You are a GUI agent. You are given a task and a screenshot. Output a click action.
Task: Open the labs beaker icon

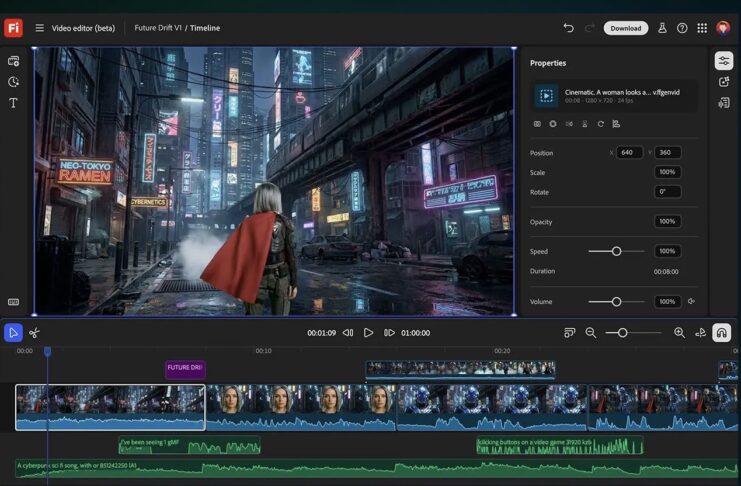pyautogui.click(x=662, y=28)
